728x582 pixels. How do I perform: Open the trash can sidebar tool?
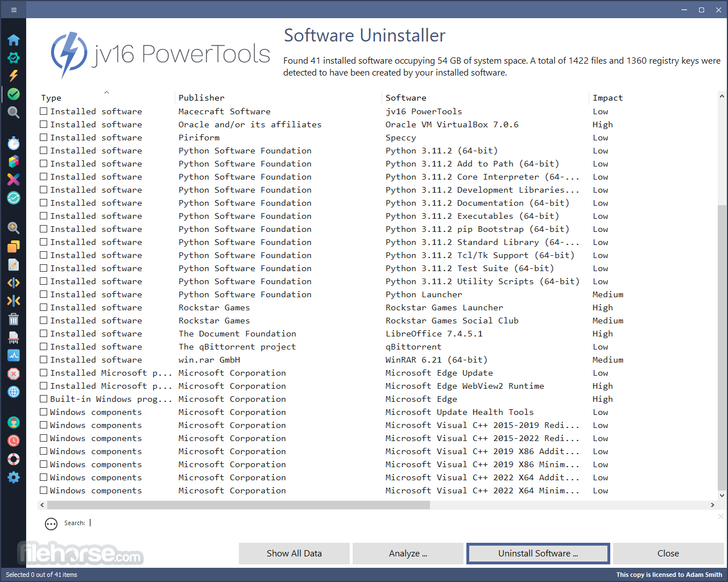click(14, 319)
